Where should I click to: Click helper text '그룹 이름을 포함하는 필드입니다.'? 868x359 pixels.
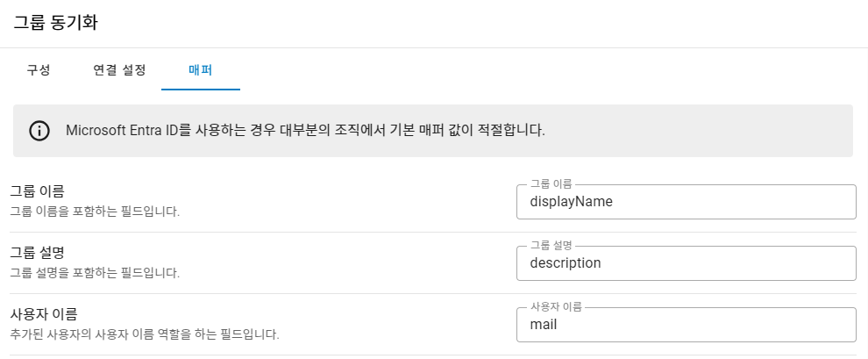95,212
